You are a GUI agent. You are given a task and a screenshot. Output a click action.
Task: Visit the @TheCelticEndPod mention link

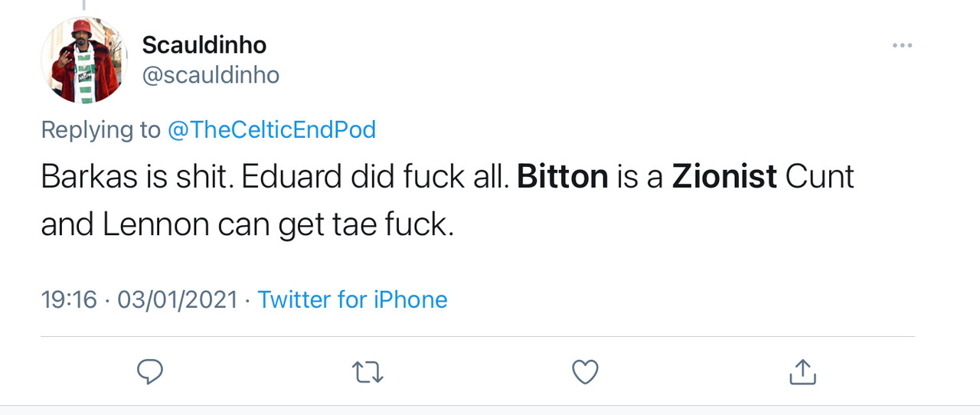(272, 129)
